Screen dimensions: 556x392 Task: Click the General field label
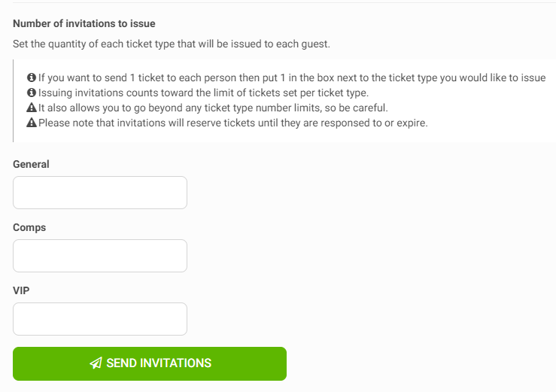[x=31, y=164]
